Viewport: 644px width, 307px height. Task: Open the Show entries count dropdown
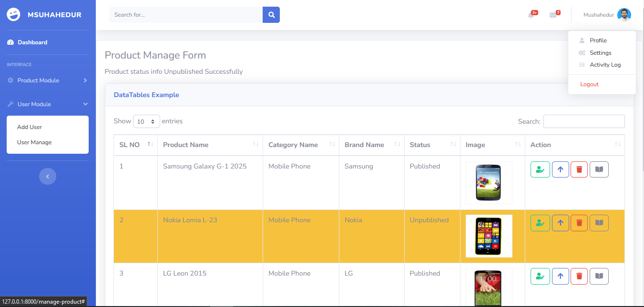point(146,121)
